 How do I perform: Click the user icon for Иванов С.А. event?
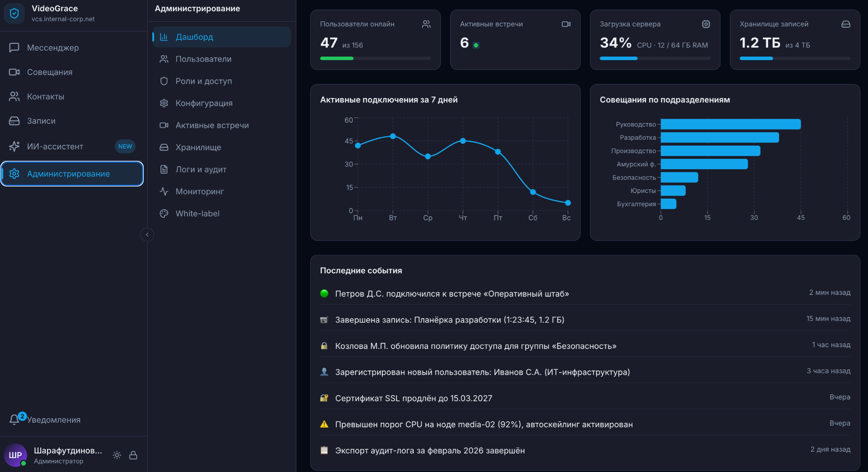coord(324,372)
